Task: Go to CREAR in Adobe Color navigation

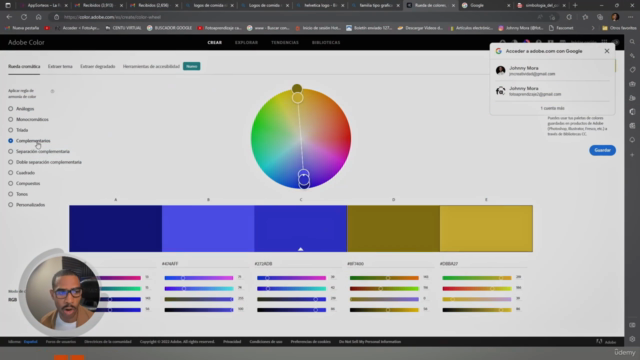Action: pos(214,42)
